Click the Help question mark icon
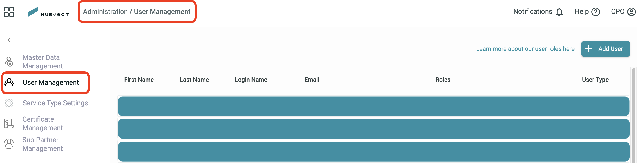Image resolution: width=644 pixels, height=163 pixels. [x=596, y=12]
